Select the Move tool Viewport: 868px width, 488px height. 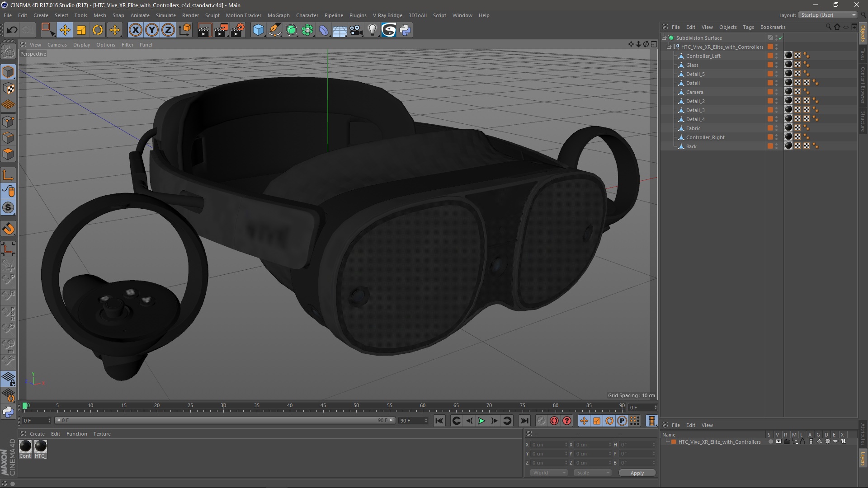tap(65, 30)
